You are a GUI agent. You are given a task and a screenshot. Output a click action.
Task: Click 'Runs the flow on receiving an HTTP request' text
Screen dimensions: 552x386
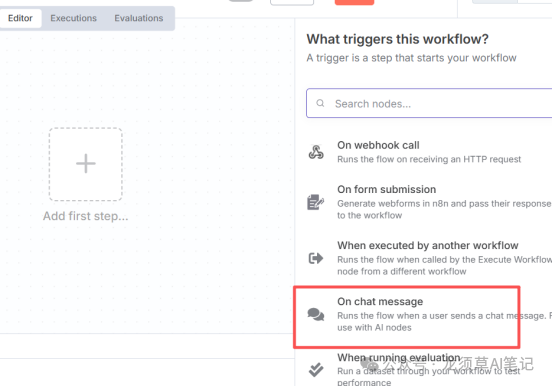429,160
